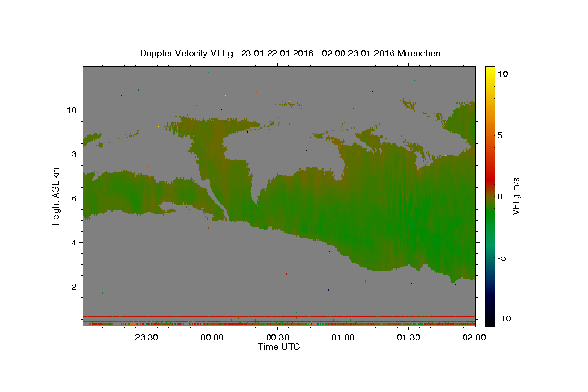The height and width of the screenshot is (392, 588).
Task: Click the 02:00 time axis label
Action: pos(474,337)
